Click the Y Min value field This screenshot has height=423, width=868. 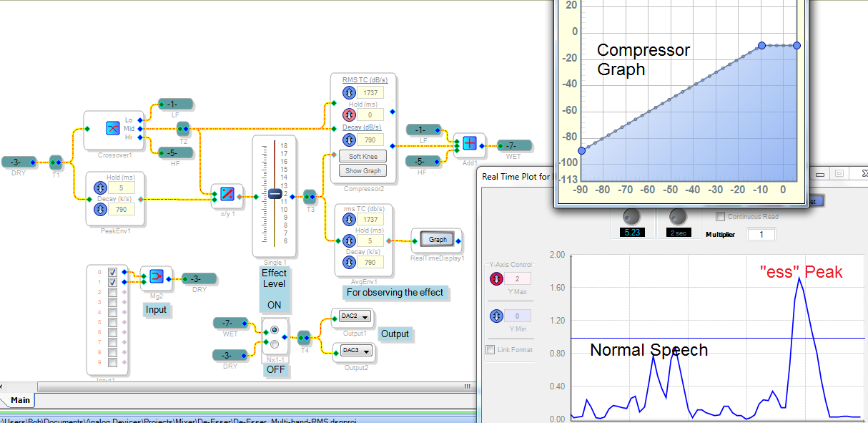click(518, 316)
